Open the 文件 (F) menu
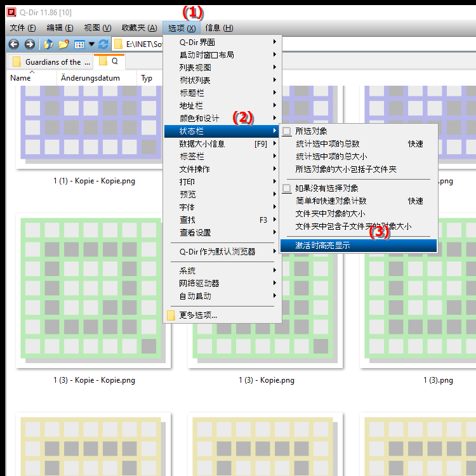This screenshot has height=476, width=476. pyautogui.click(x=23, y=28)
